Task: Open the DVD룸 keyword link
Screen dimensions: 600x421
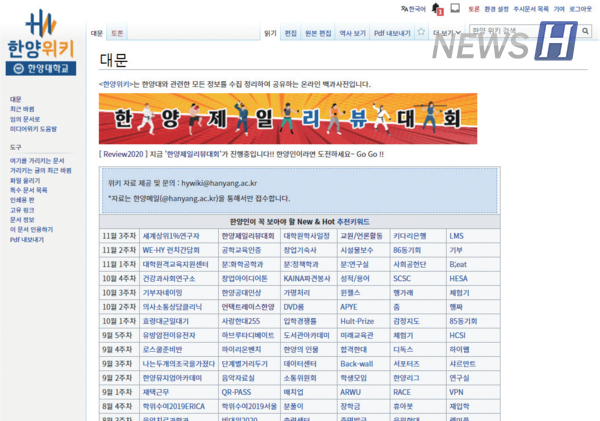Action: pyautogui.click(x=294, y=307)
